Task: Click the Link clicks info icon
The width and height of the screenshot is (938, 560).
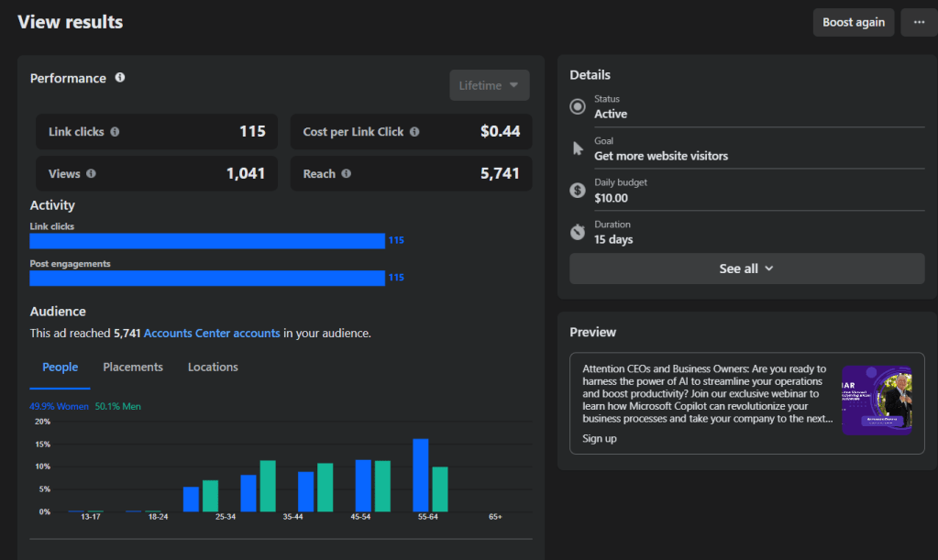Action: (115, 132)
